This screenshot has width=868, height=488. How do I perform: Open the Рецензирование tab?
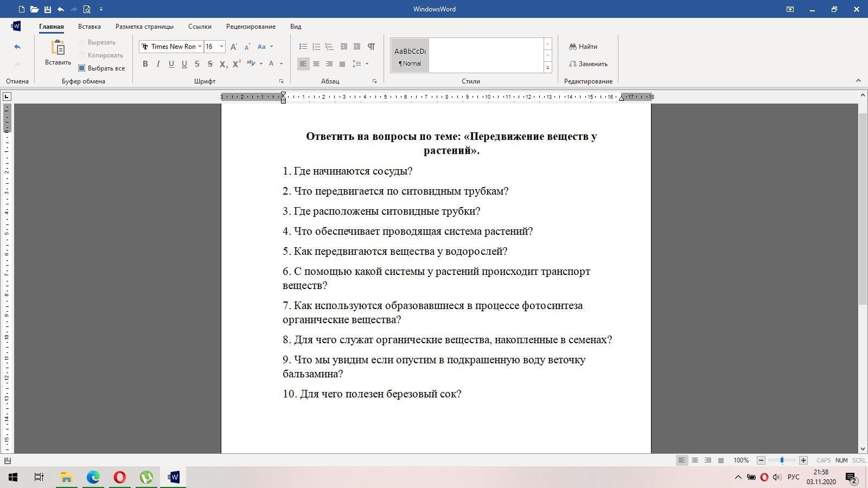coord(251,27)
